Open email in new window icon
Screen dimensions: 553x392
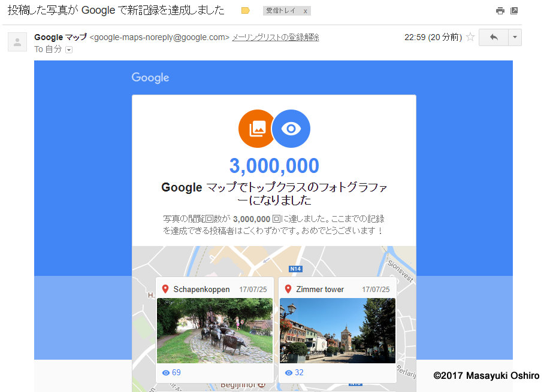(x=514, y=11)
